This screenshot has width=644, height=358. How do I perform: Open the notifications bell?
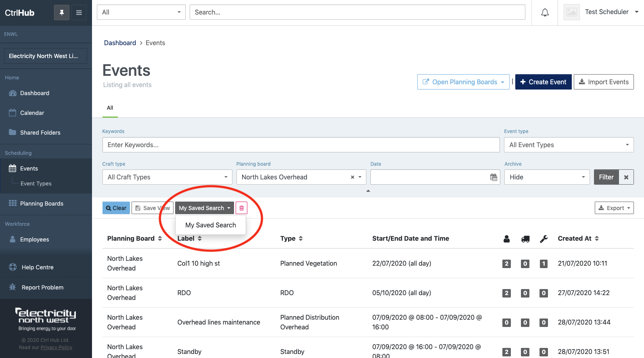point(545,12)
